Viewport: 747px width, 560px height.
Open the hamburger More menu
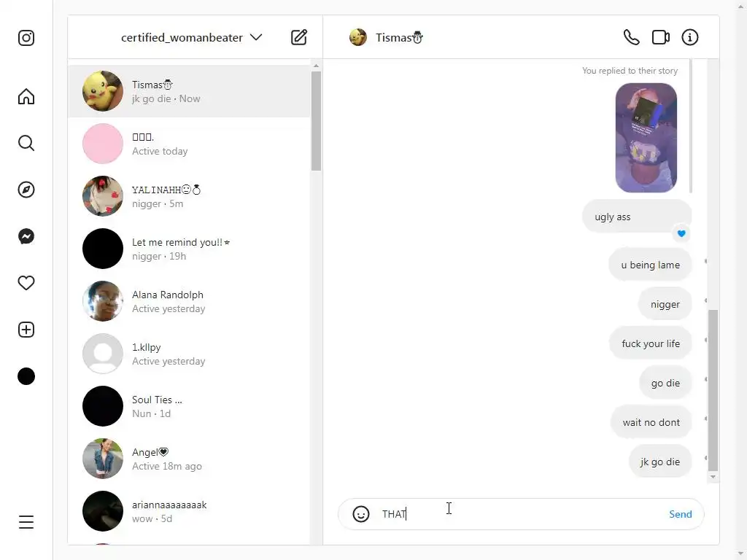point(26,522)
